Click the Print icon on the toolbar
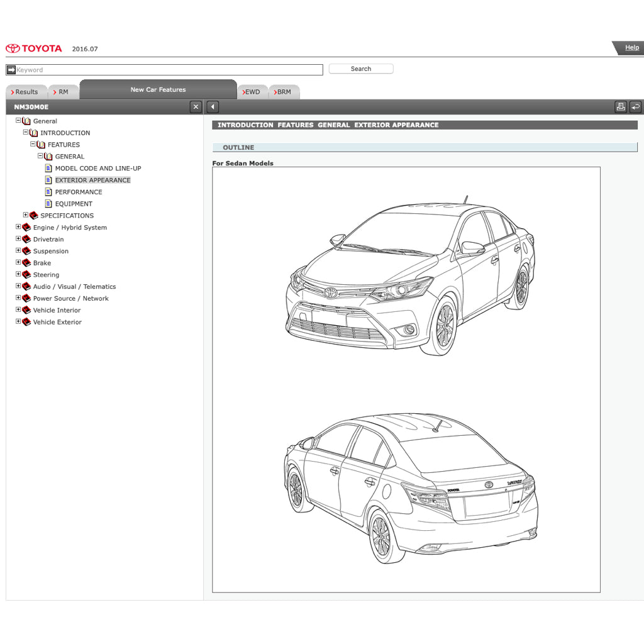The height and width of the screenshot is (644, 644). coord(620,107)
